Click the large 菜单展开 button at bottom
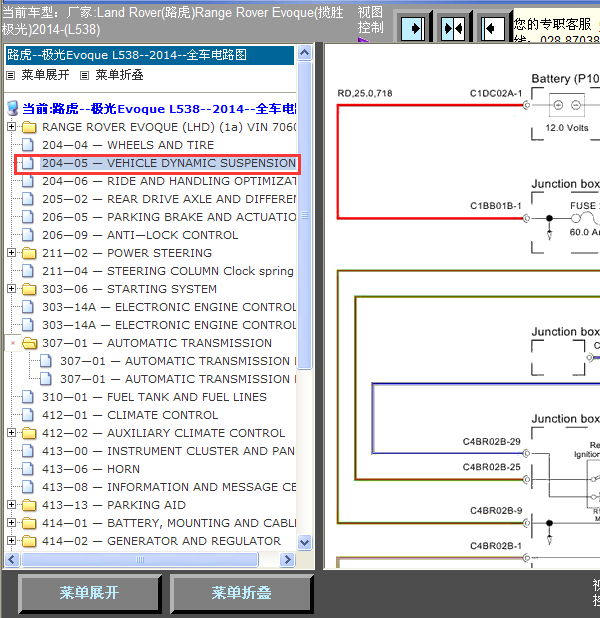Screen dimensions: 600x618 [89, 593]
